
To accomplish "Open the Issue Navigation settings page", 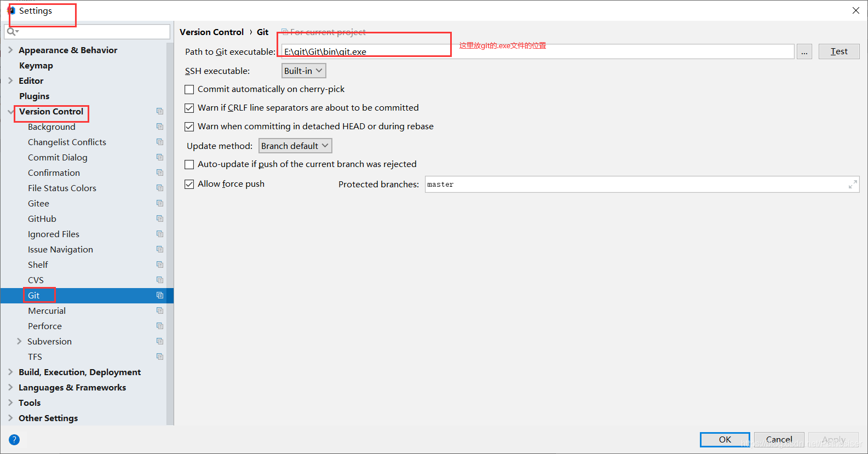I will (x=60, y=249).
